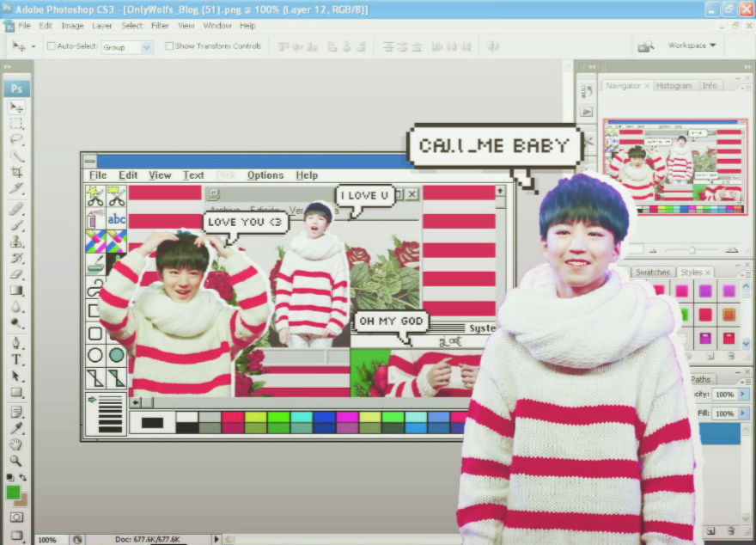Open the tool preset picker arrow
The width and height of the screenshot is (756, 545).
[34, 46]
